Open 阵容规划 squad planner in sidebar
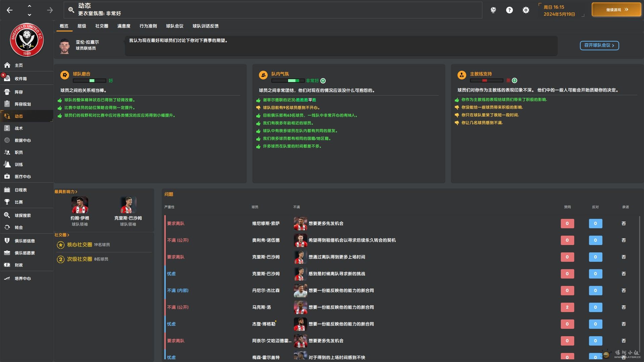 tap(27, 104)
